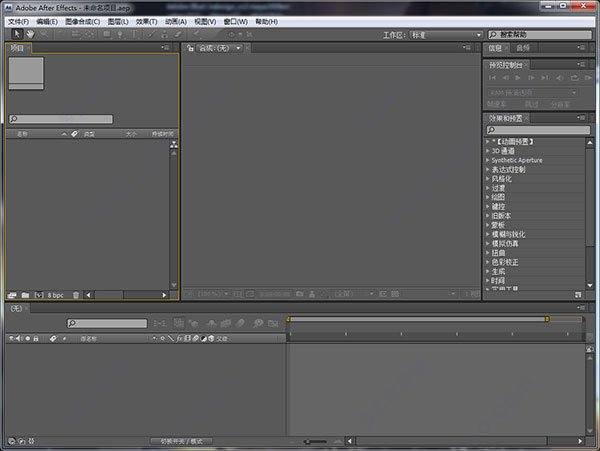Click the snapshot camera icon in composition viewer
This screenshot has width=600, height=451.
click(x=300, y=294)
